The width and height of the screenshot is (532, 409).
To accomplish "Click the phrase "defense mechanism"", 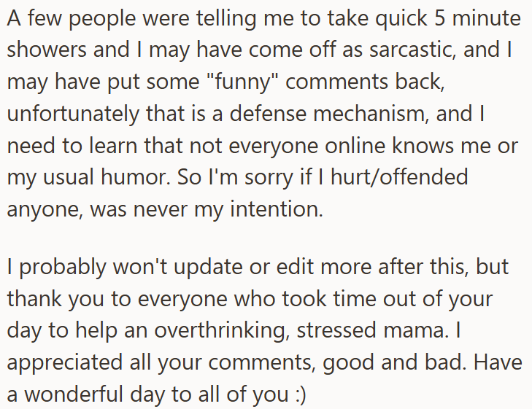I will (x=328, y=114).
